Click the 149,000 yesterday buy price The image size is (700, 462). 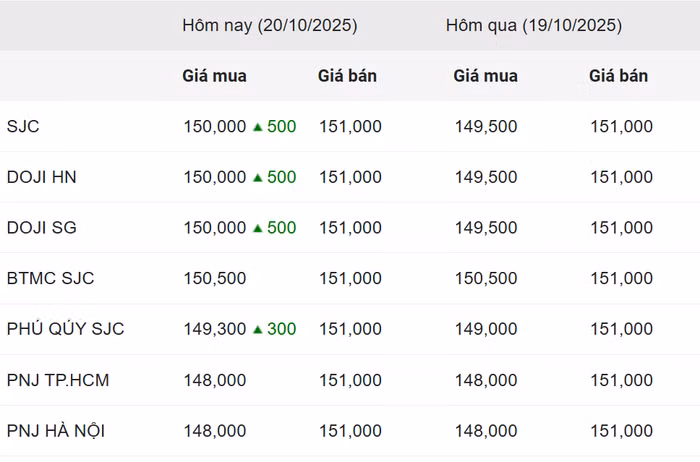click(486, 329)
